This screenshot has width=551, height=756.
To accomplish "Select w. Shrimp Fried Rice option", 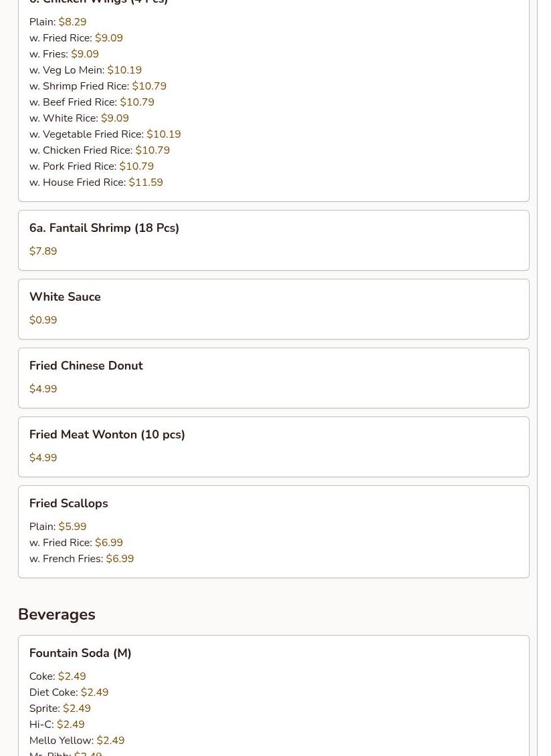I will pos(98,86).
